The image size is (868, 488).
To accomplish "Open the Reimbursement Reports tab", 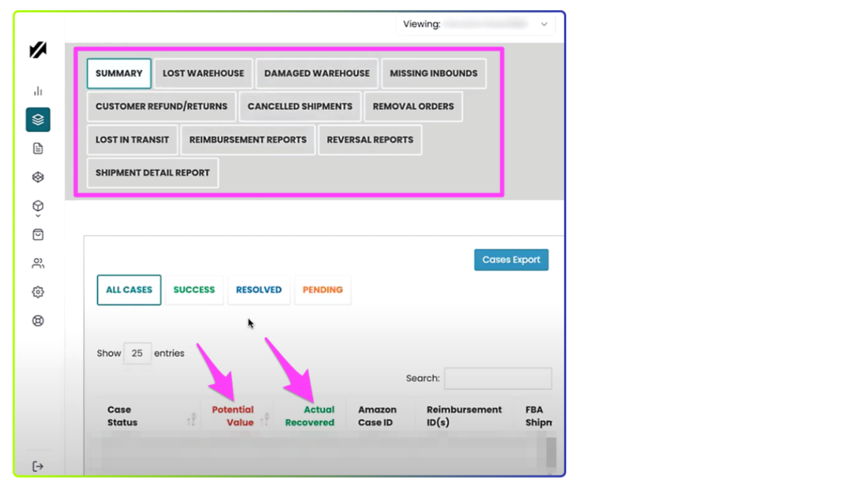I will 248,140.
